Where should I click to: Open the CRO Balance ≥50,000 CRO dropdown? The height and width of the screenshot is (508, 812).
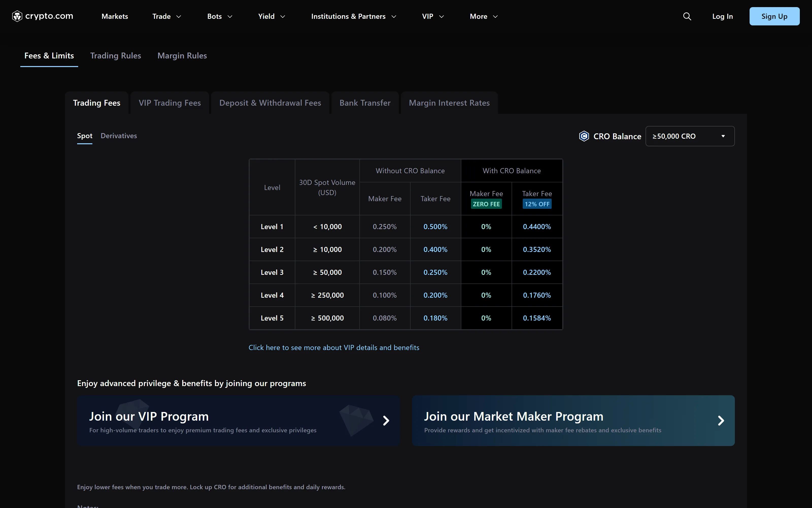(x=690, y=136)
